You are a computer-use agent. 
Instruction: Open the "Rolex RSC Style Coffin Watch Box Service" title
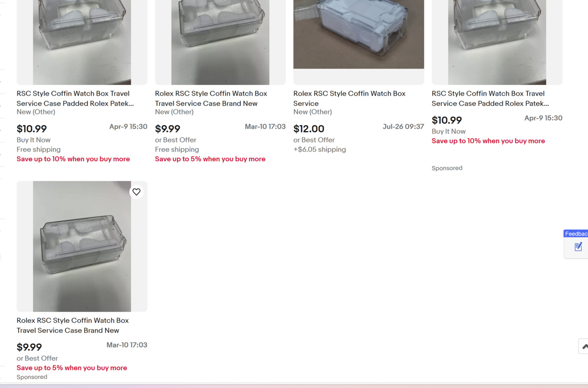(349, 98)
